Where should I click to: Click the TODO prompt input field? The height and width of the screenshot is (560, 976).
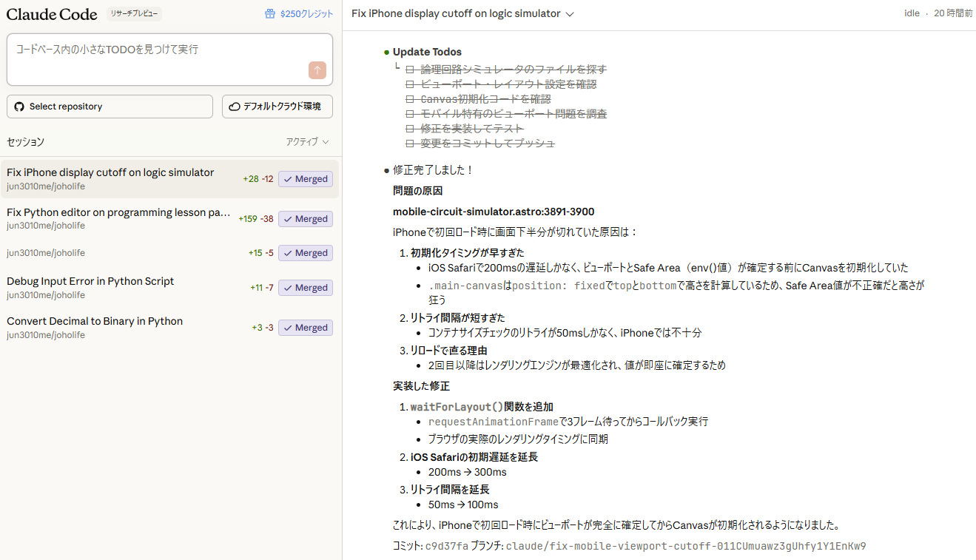click(x=169, y=59)
